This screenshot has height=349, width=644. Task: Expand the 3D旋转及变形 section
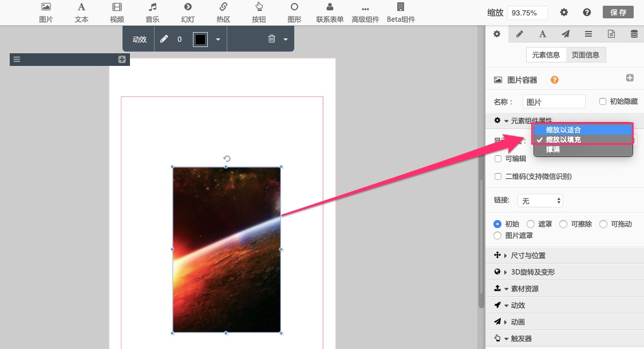[532, 272]
